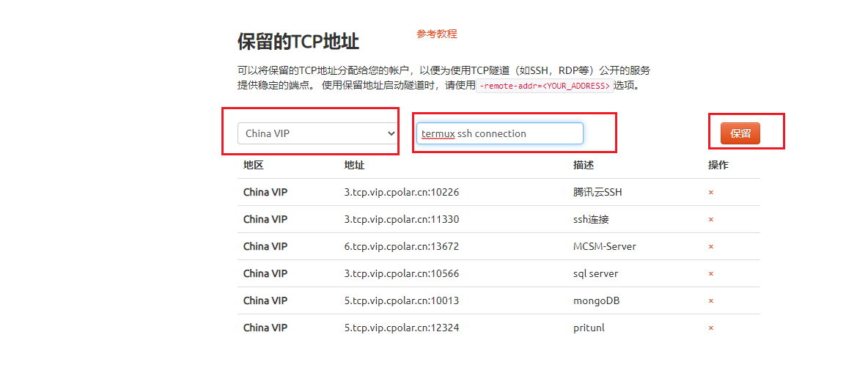This screenshot has height=373, width=868.
Task: Select address 3.tcp.vip.cpolar.cn:11330
Action: click(x=401, y=220)
